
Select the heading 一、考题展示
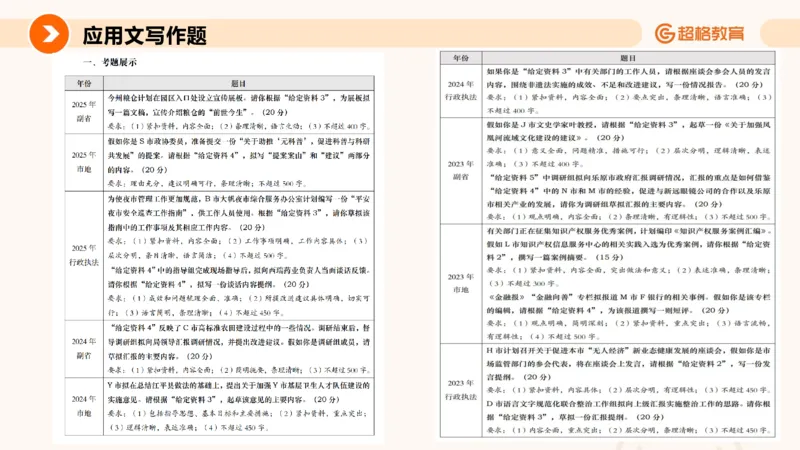click(110, 62)
